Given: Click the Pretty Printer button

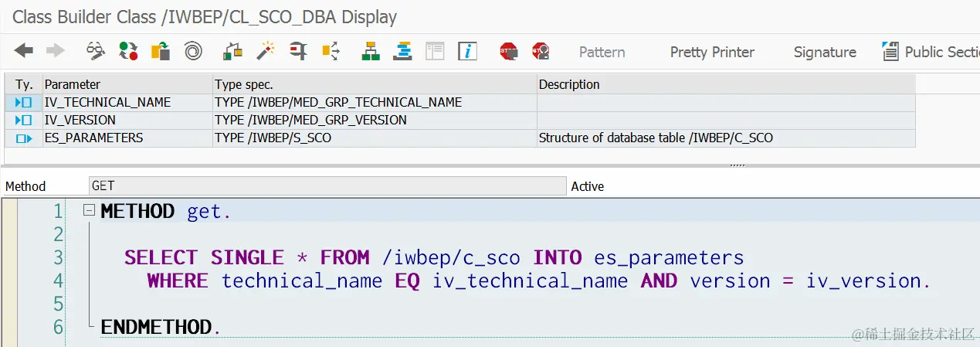Looking at the screenshot, I should (712, 52).
